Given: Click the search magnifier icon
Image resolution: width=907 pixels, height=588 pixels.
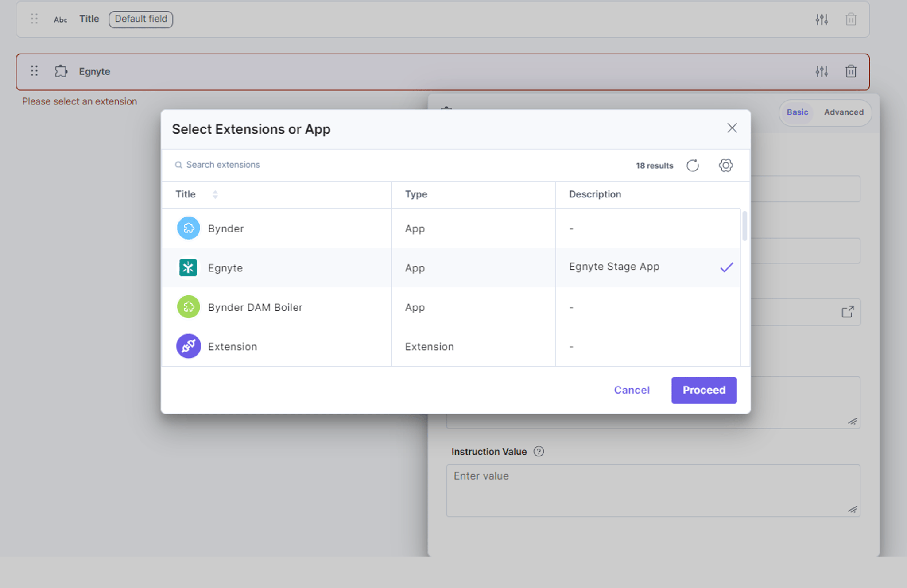Looking at the screenshot, I should (x=178, y=165).
